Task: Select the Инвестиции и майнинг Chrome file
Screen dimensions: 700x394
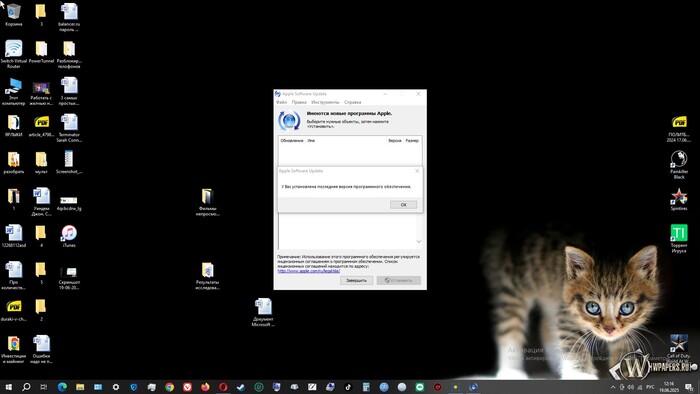Action: 13,349
